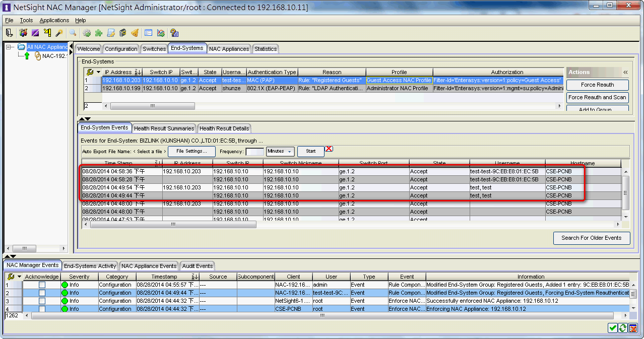The width and height of the screenshot is (644, 339).
Task: Click the green up arrow status icon
Action: pos(27,56)
